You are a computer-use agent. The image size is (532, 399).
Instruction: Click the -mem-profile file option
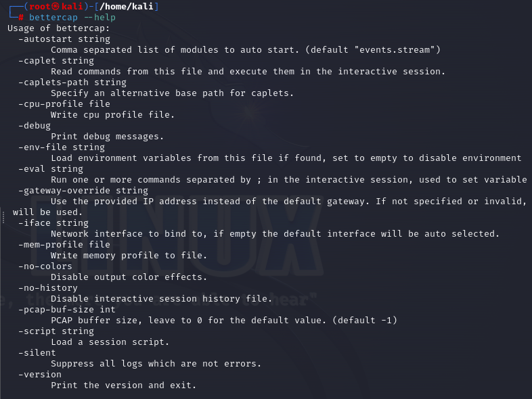(x=64, y=244)
